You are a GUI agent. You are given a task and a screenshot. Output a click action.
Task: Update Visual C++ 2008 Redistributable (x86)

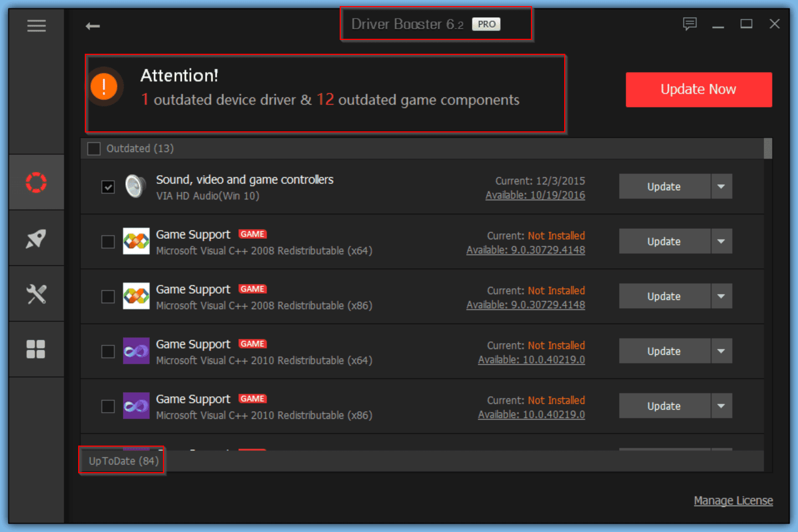tap(664, 296)
